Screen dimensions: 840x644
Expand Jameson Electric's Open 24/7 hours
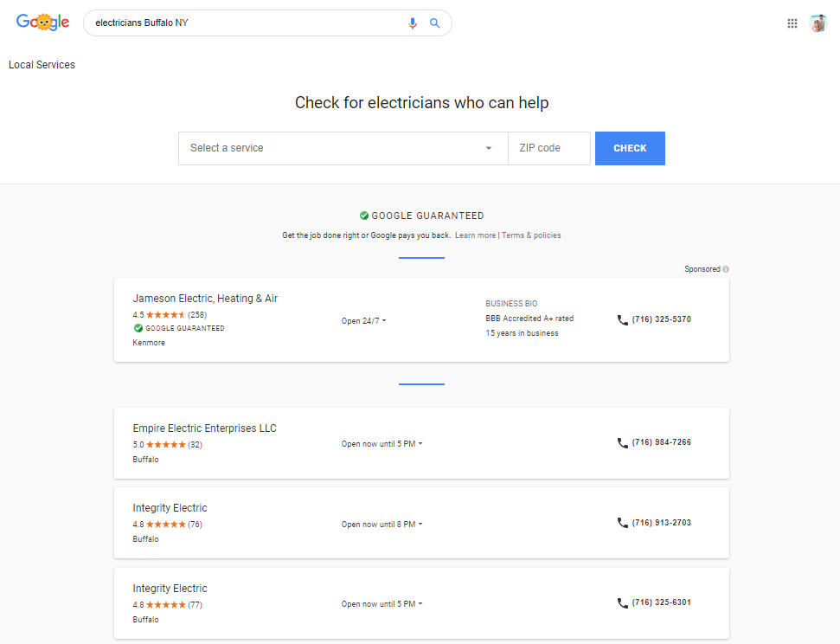pos(364,320)
